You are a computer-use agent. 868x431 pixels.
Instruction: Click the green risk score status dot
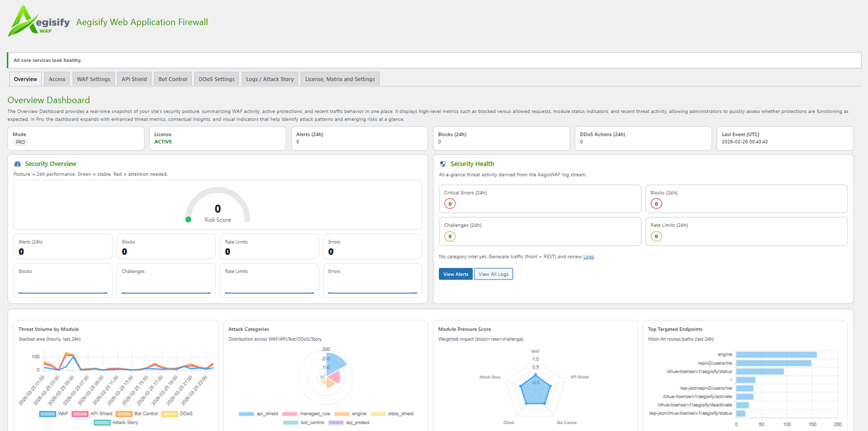coord(188,220)
